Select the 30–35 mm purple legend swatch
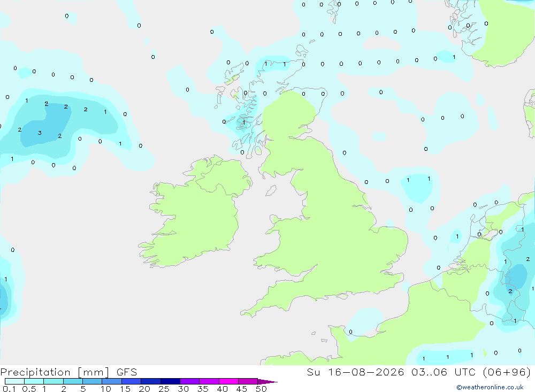 [190, 381]
